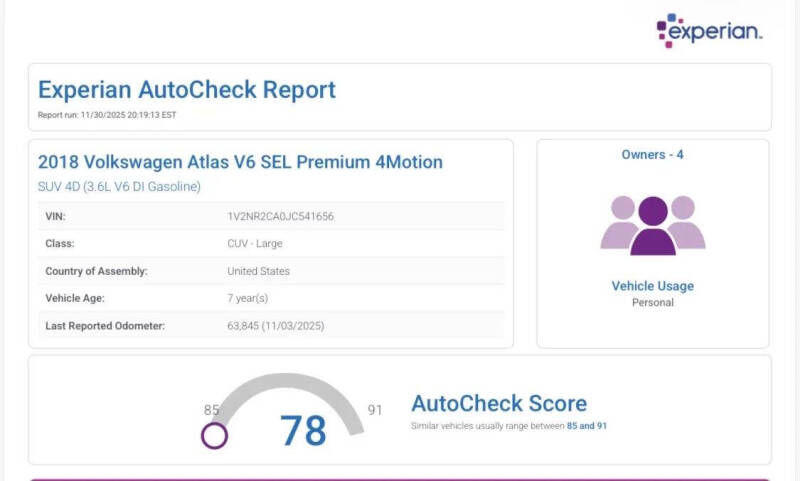The height and width of the screenshot is (481, 800).
Task: Click the Personal usage value
Action: click(653, 302)
